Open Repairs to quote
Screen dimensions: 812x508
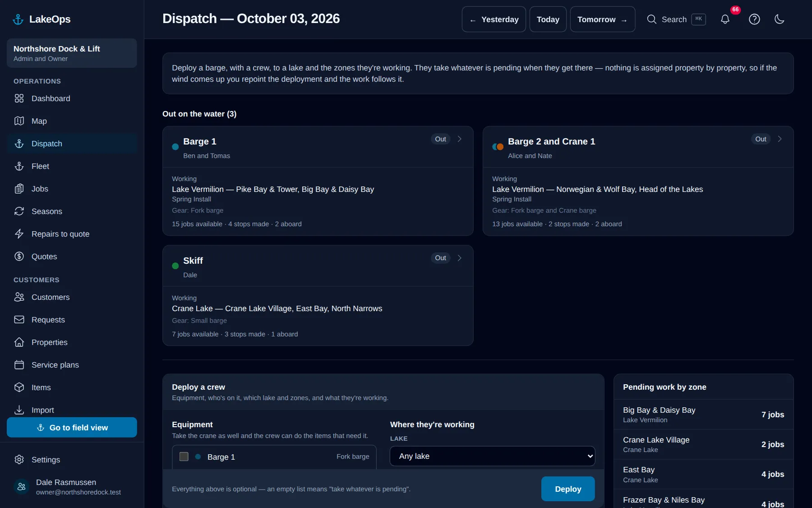point(72,234)
